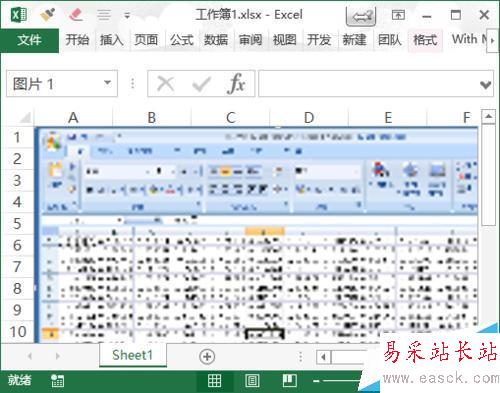
Task: Open Insert Function fx button
Action: tap(236, 84)
